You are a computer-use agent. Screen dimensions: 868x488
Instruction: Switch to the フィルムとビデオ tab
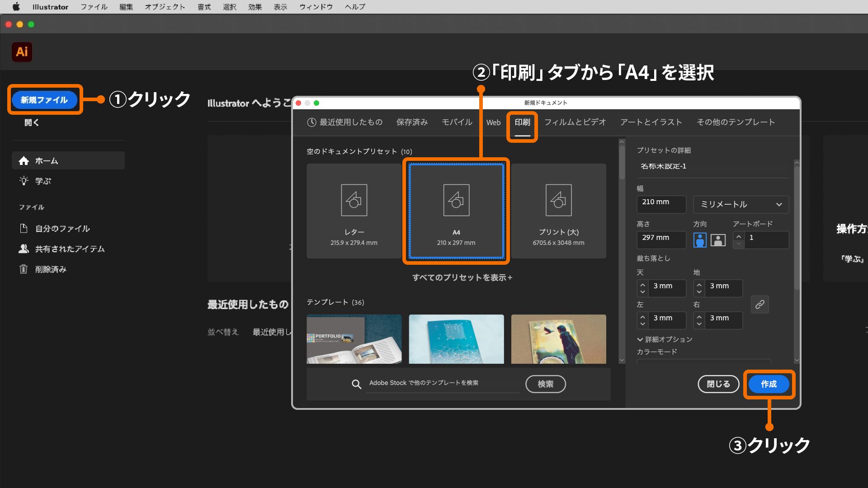pyautogui.click(x=575, y=122)
